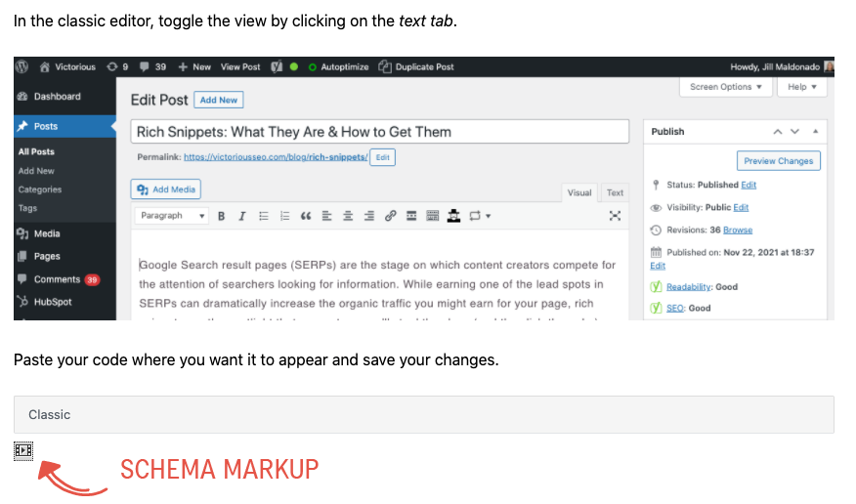Enable distraction-free fullscreen editor mode
The image size is (856, 504).
point(615,216)
